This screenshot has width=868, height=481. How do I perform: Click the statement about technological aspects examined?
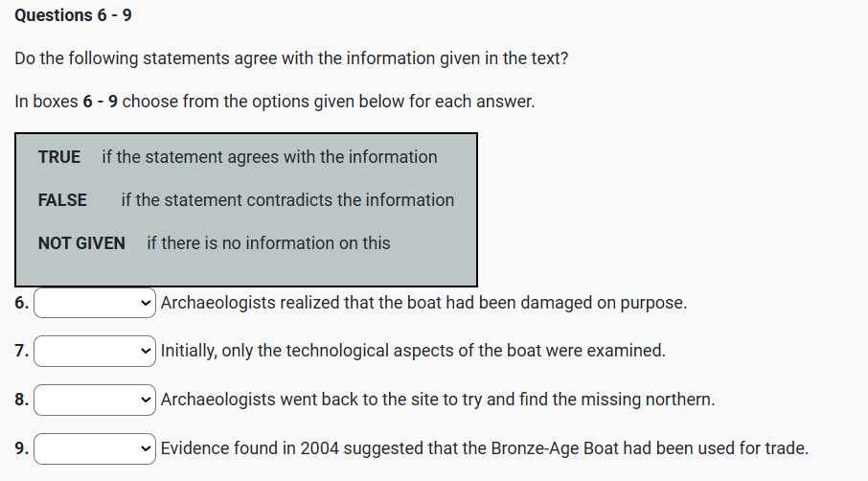[x=413, y=351]
